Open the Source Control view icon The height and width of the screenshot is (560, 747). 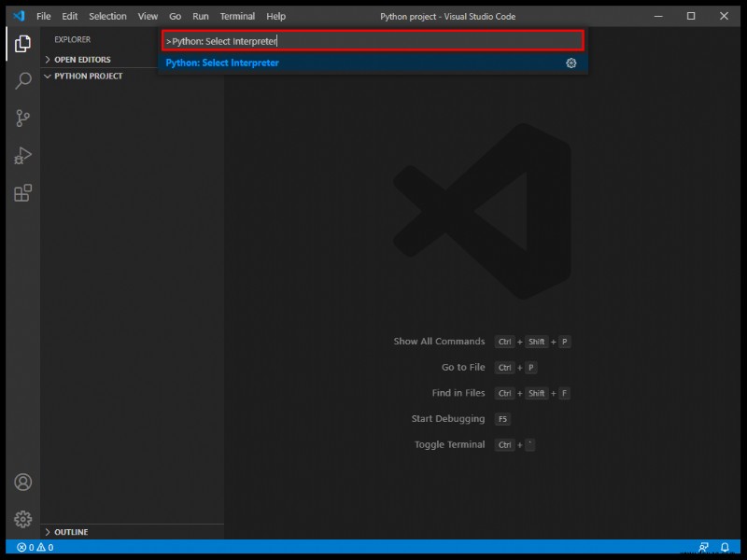22,119
